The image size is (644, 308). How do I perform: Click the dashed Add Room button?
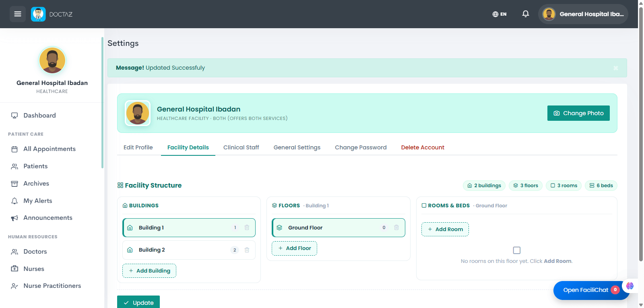[x=445, y=229]
